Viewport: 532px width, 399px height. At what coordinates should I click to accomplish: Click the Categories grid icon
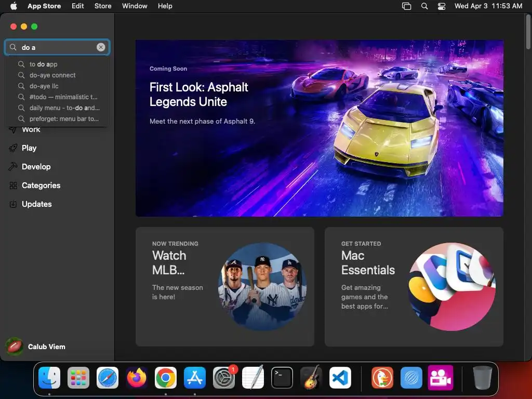point(13,185)
